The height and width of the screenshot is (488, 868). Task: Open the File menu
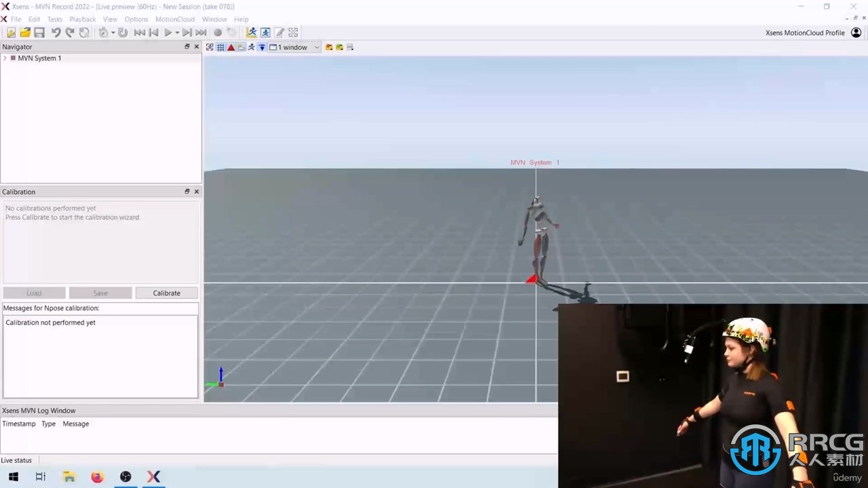pos(16,19)
